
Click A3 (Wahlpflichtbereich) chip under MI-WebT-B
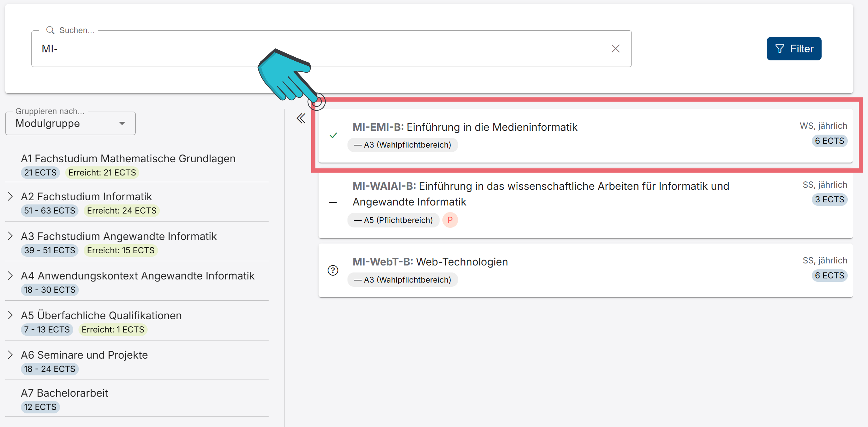click(x=402, y=279)
